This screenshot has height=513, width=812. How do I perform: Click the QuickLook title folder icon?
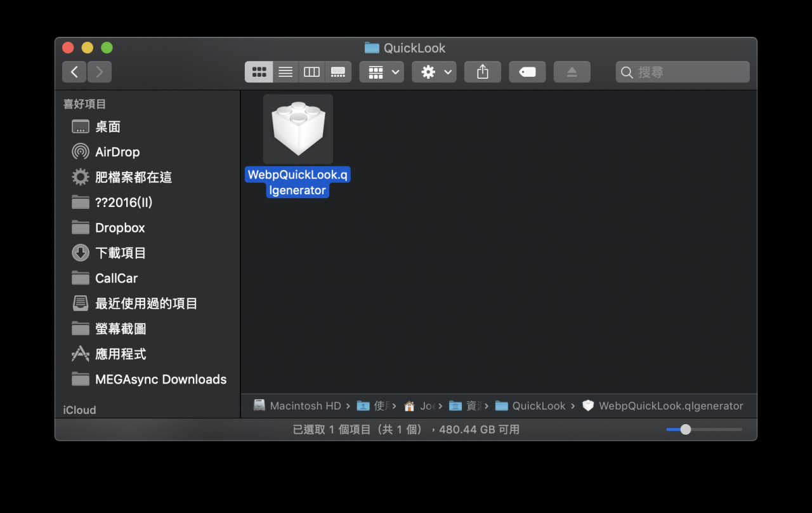point(372,48)
